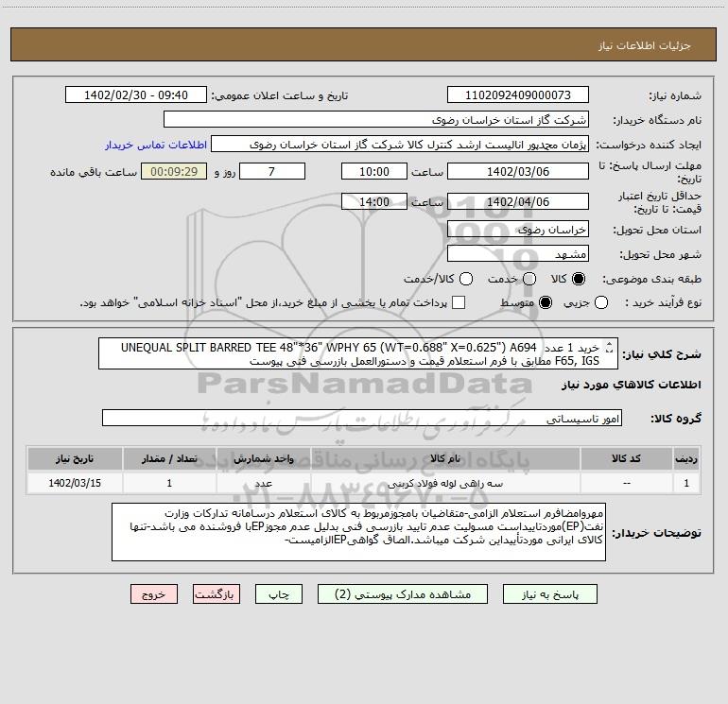Click response deadline date 1402/03/06
Screen dimensions: 728x704
[518, 172]
